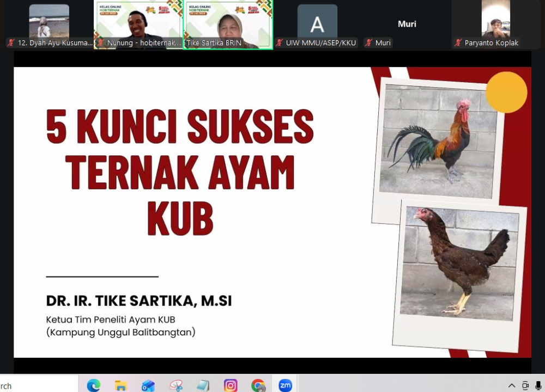Click muted mic icon beside UIW MMU/ASEP/KKU
This screenshot has width=545, height=392.
click(280, 42)
